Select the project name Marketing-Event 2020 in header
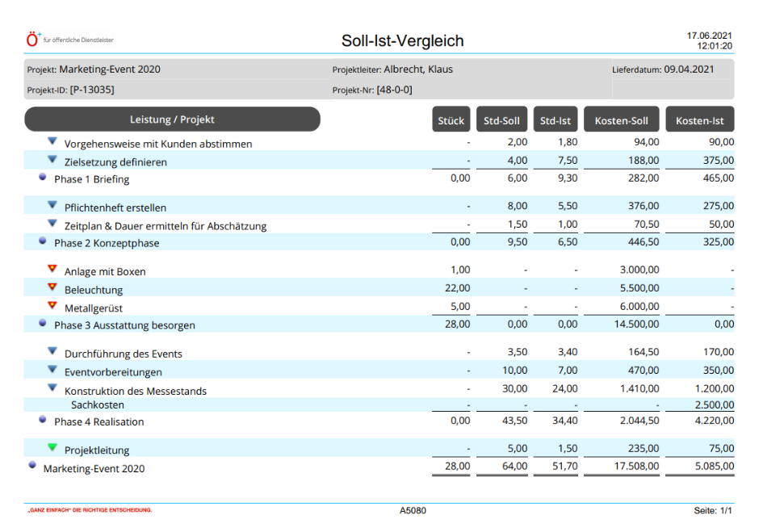 [109, 69]
